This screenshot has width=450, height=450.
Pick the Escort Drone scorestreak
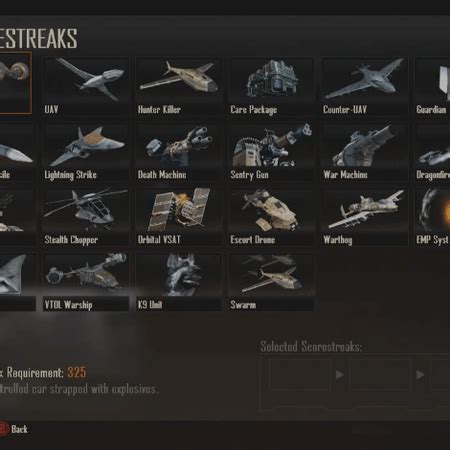tap(271, 217)
